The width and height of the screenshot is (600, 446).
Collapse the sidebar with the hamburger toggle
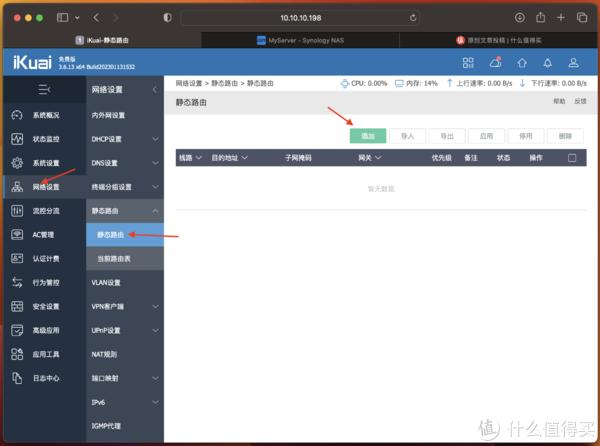point(44,90)
